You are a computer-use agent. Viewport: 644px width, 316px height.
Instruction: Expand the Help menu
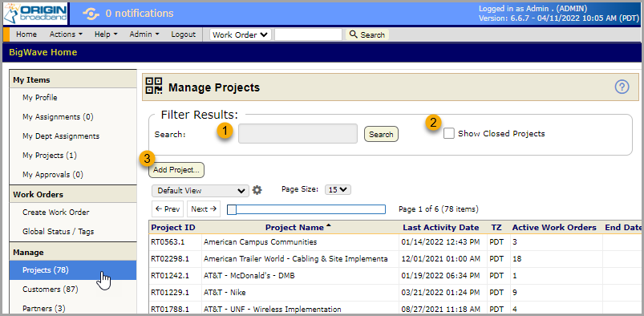pos(106,34)
